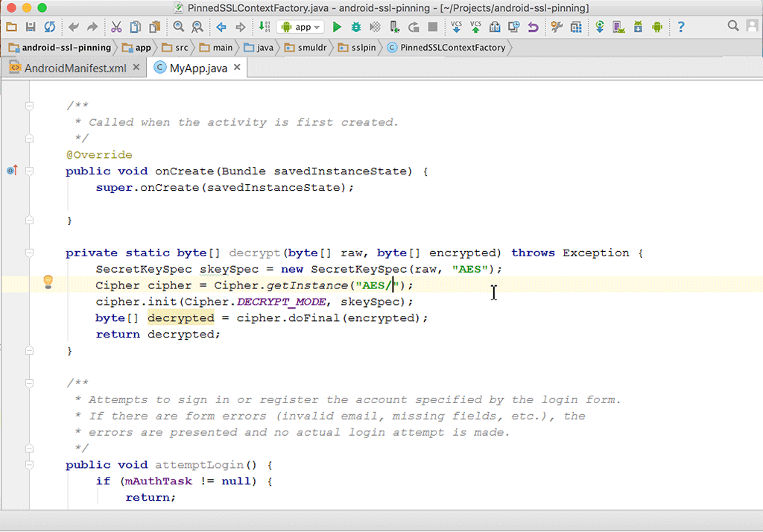The width and height of the screenshot is (763, 532).
Task: Click the VCS Update Project icon
Action: click(456, 28)
